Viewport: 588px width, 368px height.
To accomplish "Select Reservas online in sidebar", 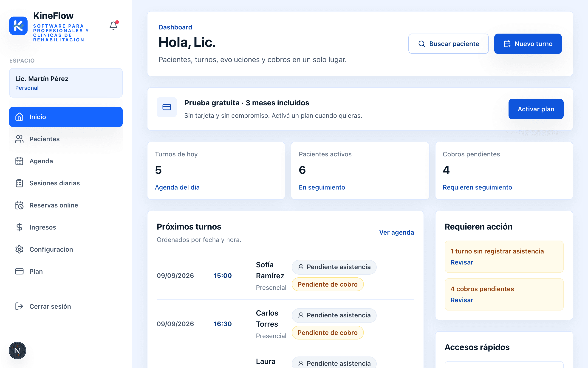I will click(x=66, y=205).
